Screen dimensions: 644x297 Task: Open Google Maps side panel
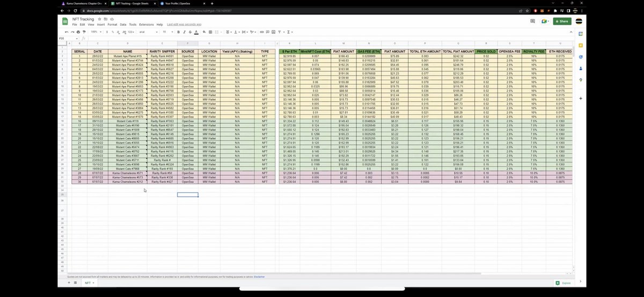[580, 80]
